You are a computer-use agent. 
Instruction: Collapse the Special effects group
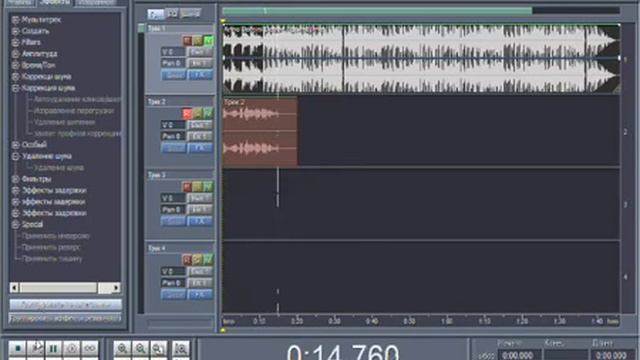[16, 224]
